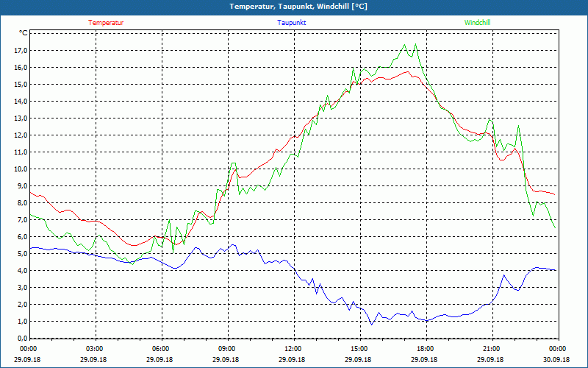Viewport: 588px width, 368px height.
Task: Click the 03:00 time axis label
Action: coord(94,349)
